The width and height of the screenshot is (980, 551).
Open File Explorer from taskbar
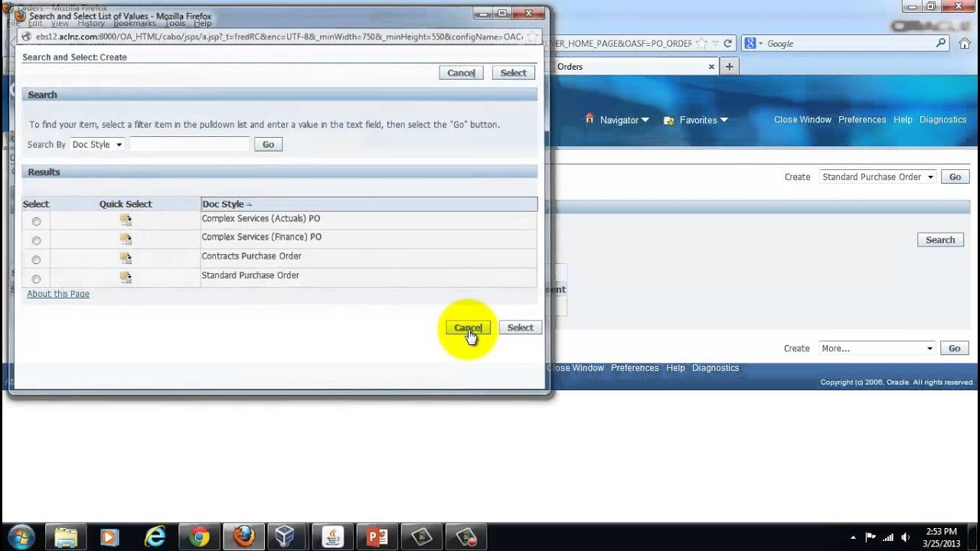pos(67,537)
